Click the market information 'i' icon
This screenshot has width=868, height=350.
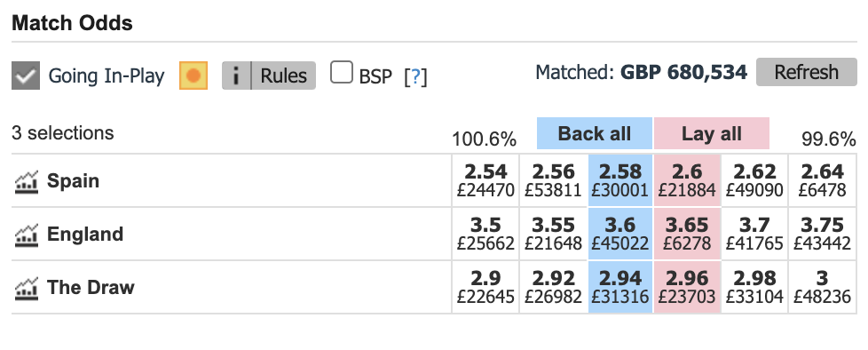[236, 76]
